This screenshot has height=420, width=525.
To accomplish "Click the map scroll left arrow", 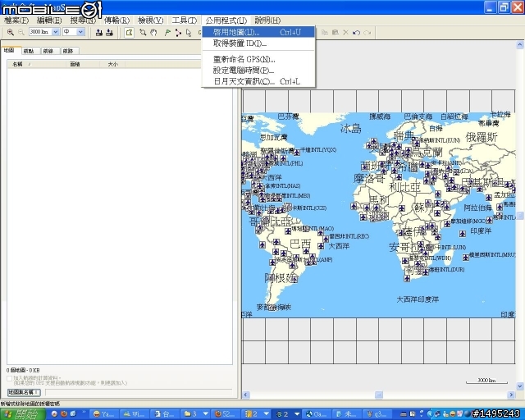I will [246, 395].
